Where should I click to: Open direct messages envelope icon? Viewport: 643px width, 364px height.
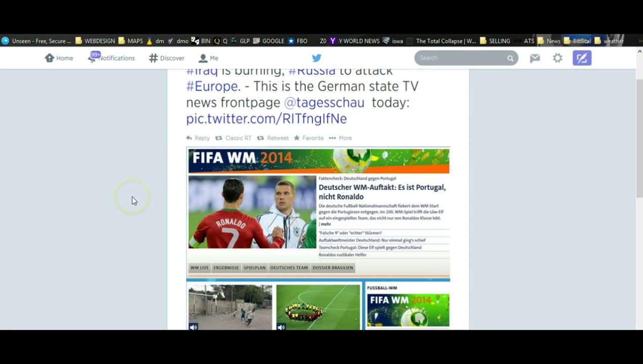[x=535, y=58]
